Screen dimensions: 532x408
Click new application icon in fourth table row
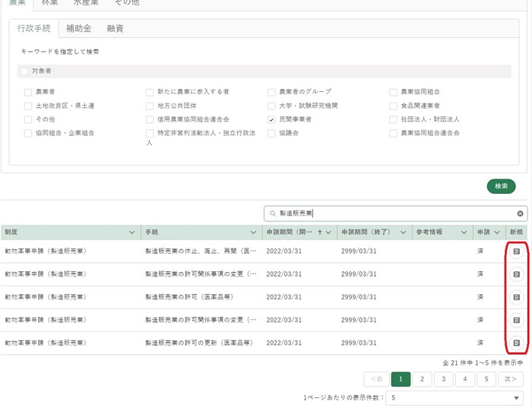click(516, 320)
